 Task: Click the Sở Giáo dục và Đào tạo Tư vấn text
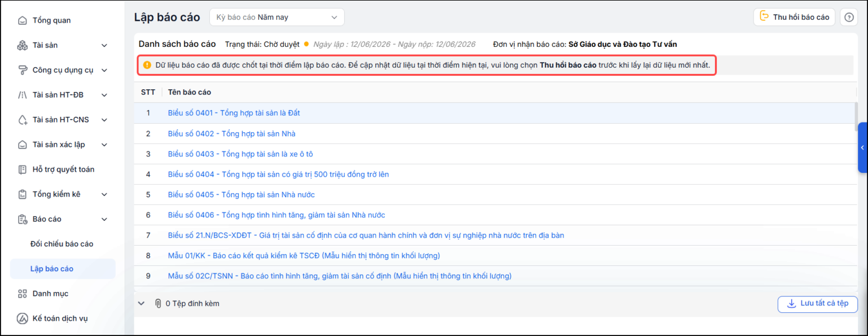[x=623, y=44]
